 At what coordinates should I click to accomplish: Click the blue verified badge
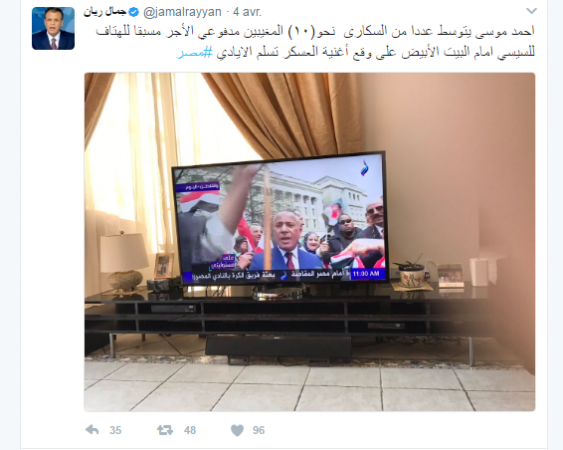tap(134, 13)
